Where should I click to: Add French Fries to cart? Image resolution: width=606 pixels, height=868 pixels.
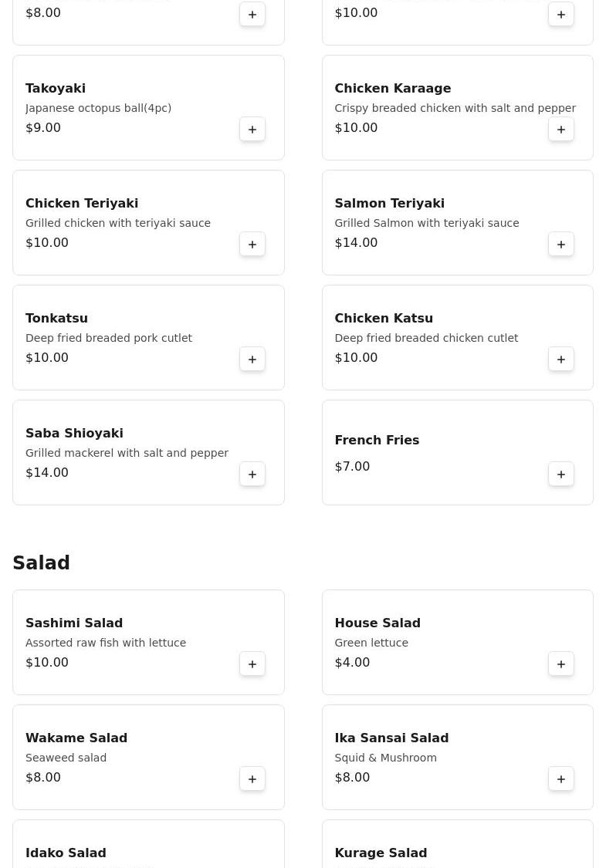pos(561,474)
